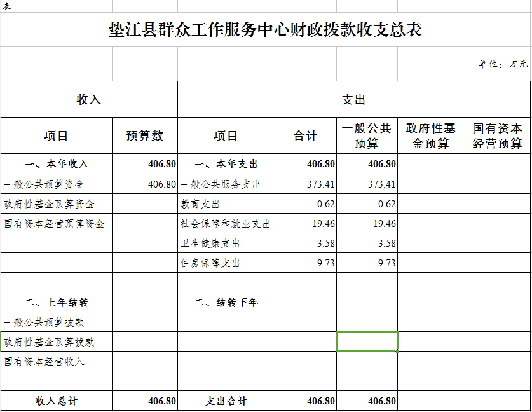Click 0.62 in the 一般公共预算 column
This screenshot has width=532, height=412.
(x=367, y=204)
